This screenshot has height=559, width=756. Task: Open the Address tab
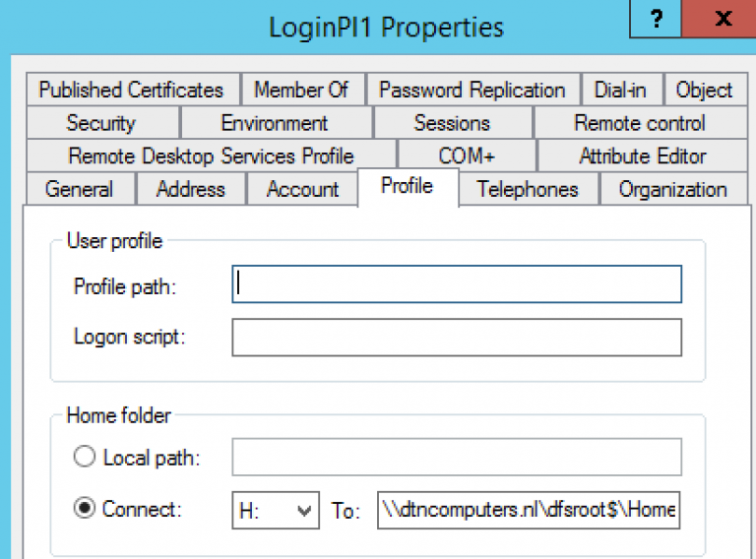tap(190, 189)
